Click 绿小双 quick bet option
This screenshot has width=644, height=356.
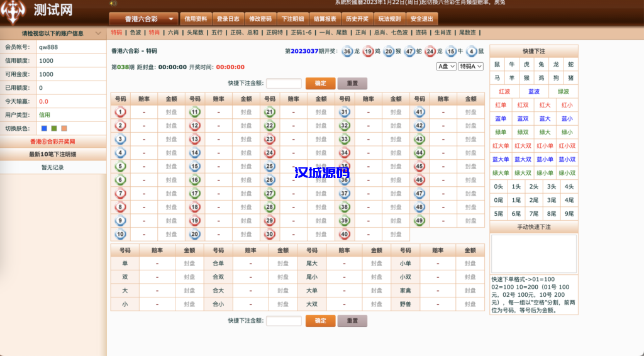(567, 173)
